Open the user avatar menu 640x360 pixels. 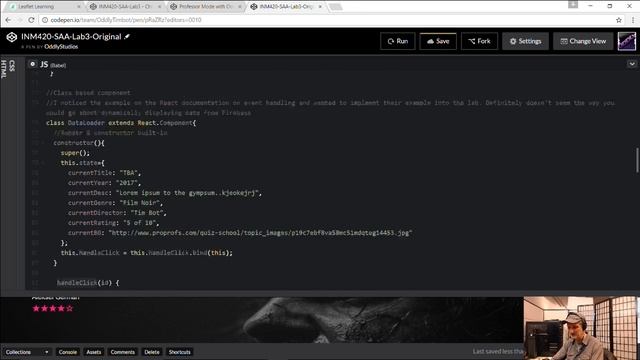(627, 41)
